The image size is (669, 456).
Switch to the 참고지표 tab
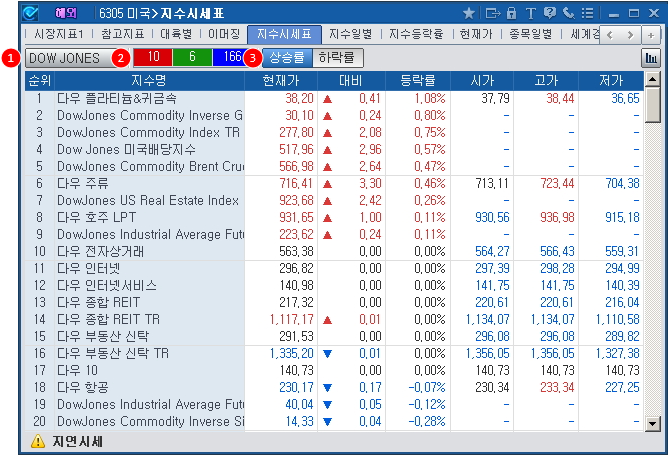point(122,34)
